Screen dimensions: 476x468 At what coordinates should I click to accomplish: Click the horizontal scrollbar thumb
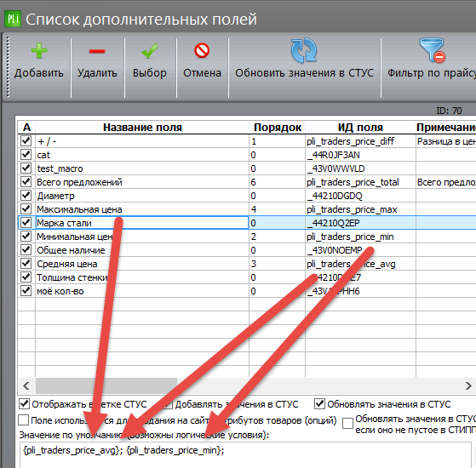point(106,386)
